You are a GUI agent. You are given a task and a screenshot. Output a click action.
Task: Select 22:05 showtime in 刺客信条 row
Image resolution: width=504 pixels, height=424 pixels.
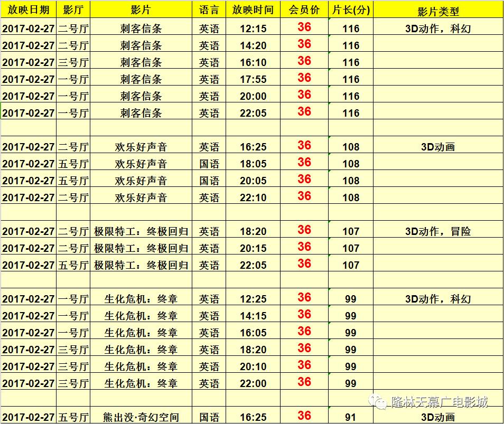coord(253,111)
